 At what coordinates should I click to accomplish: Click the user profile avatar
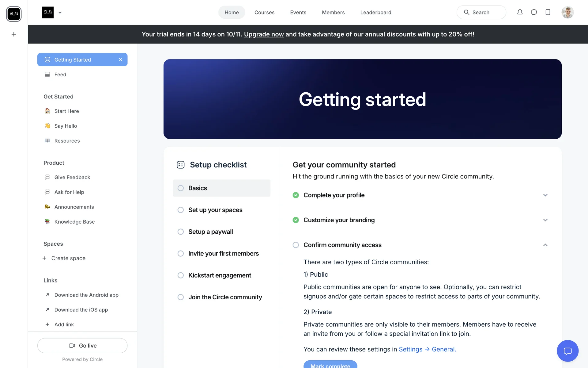pos(567,12)
